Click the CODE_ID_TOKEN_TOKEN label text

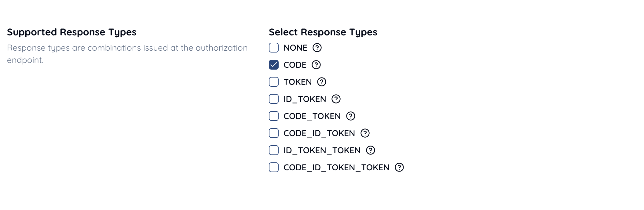click(x=336, y=168)
